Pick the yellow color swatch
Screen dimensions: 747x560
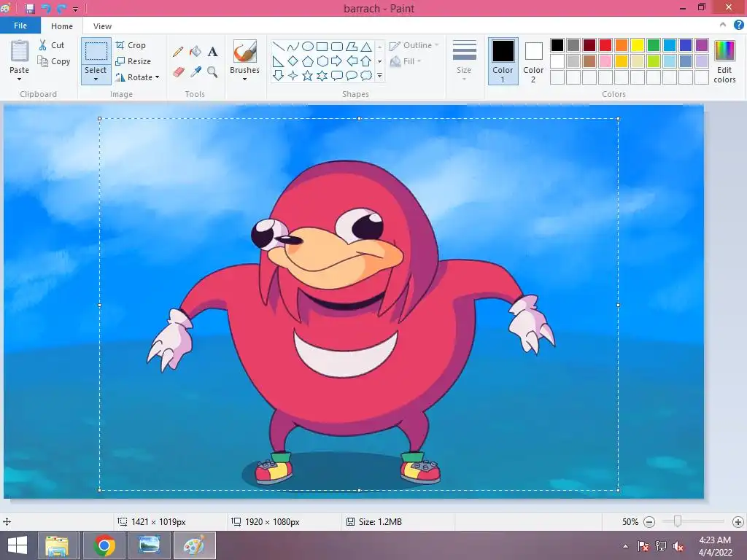coord(638,45)
